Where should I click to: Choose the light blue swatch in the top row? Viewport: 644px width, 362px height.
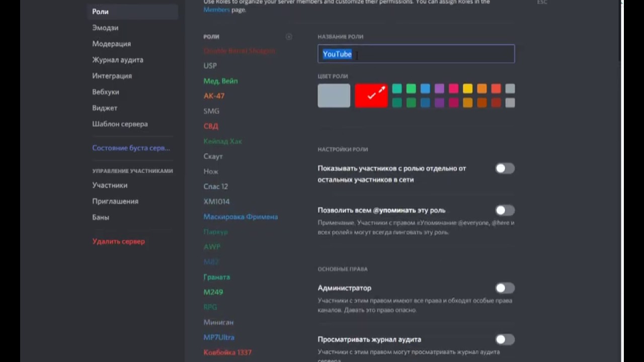pyautogui.click(x=425, y=88)
